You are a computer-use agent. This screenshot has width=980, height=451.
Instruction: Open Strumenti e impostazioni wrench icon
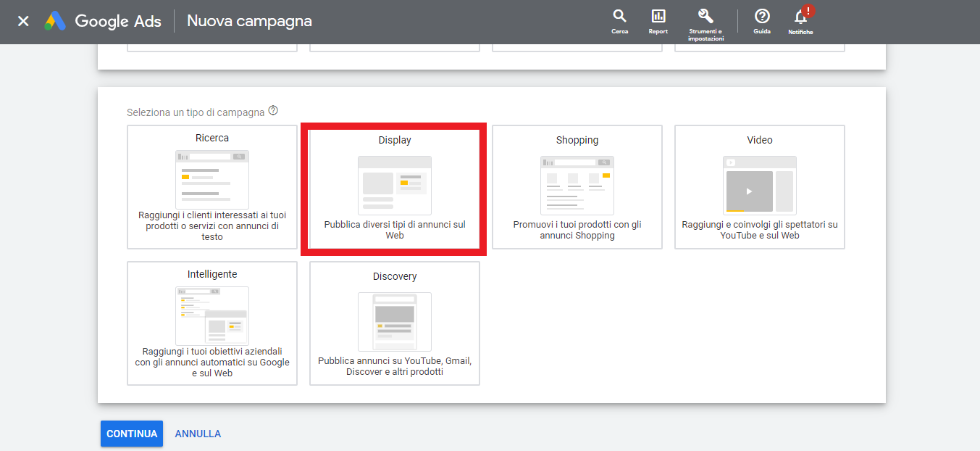[705, 17]
